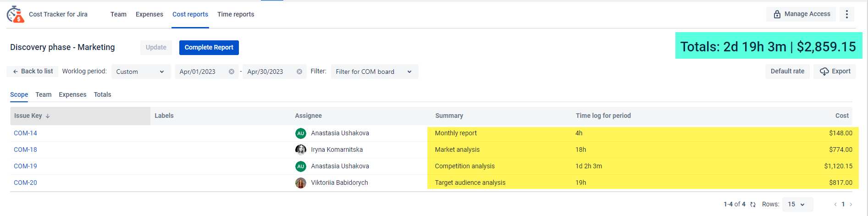Viewport: 868px width, 216px height.
Task: Click the Cost Tracker for Jira logo
Action: (x=15, y=14)
